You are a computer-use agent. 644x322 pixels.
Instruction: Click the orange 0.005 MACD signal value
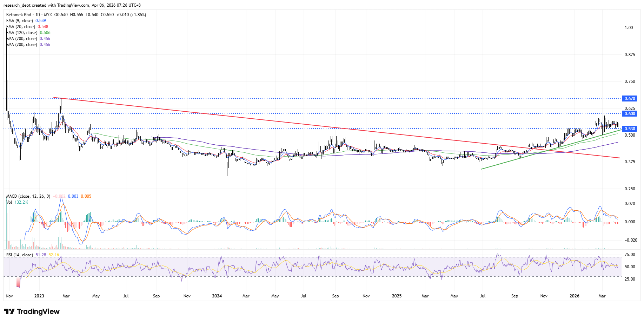[x=86, y=196]
